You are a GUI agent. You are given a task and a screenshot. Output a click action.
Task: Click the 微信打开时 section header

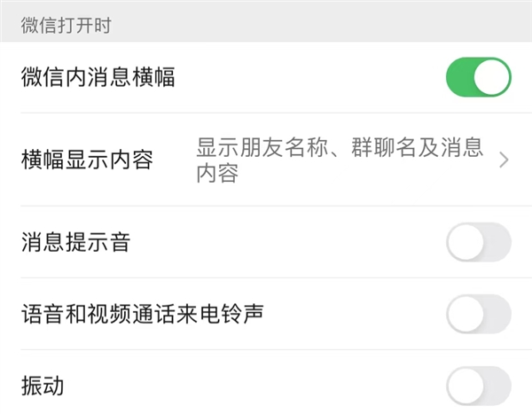click(x=66, y=23)
